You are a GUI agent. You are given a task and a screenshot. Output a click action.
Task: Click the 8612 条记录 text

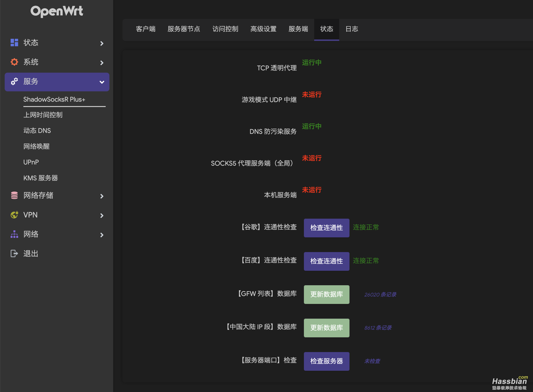coord(378,328)
